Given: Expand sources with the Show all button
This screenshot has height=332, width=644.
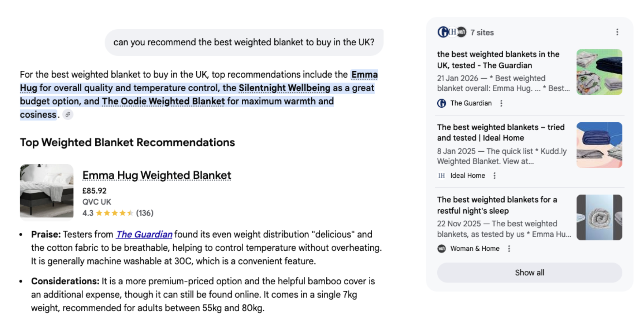Looking at the screenshot, I should 529,273.
